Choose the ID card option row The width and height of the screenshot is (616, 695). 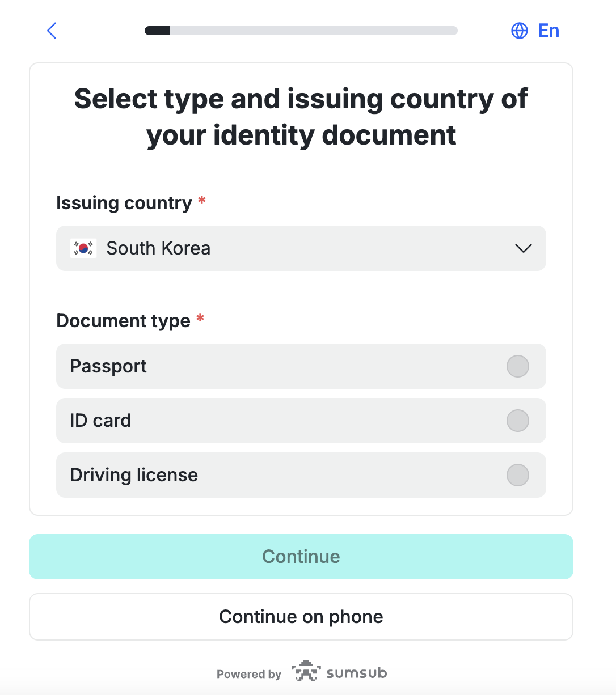click(301, 421)
